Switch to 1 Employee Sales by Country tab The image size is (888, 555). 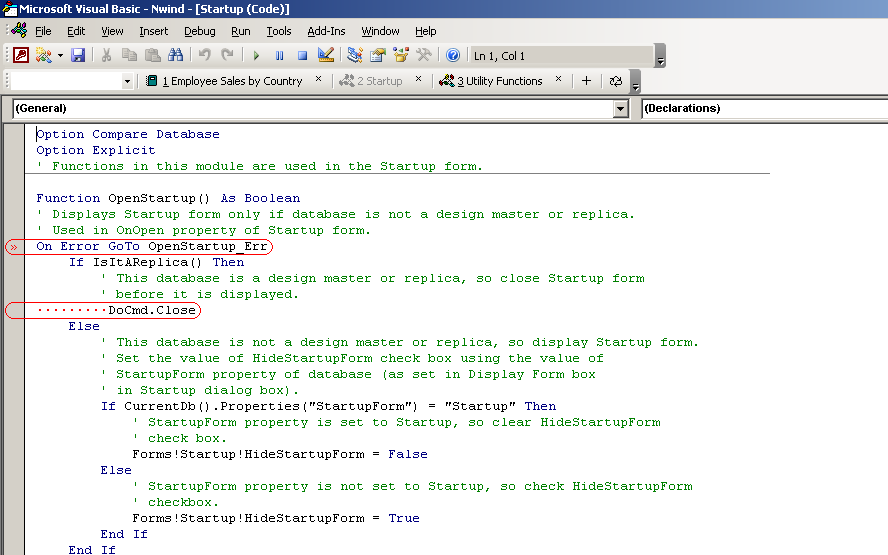224,81
